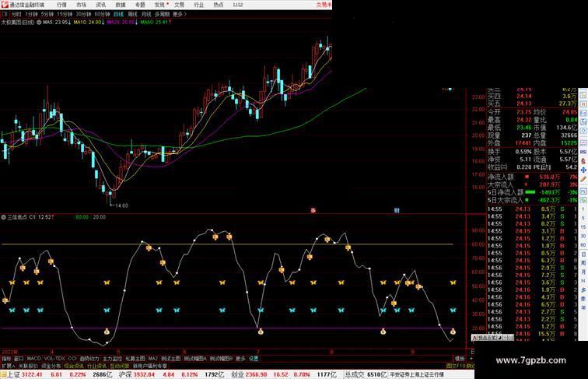This screenshot has height=379, width=588.
Task: Click the orange square icon in right toolbar
Action: [583, 104]
